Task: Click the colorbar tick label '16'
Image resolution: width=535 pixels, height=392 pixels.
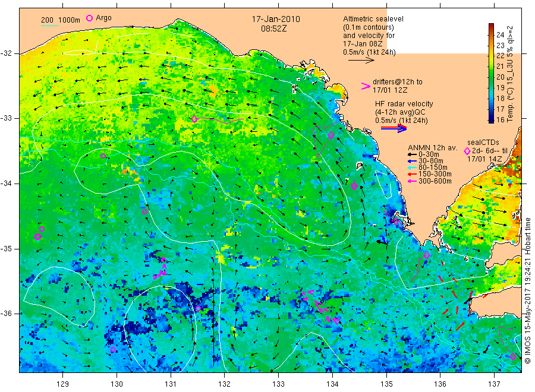Action: (x=500, y=119)
